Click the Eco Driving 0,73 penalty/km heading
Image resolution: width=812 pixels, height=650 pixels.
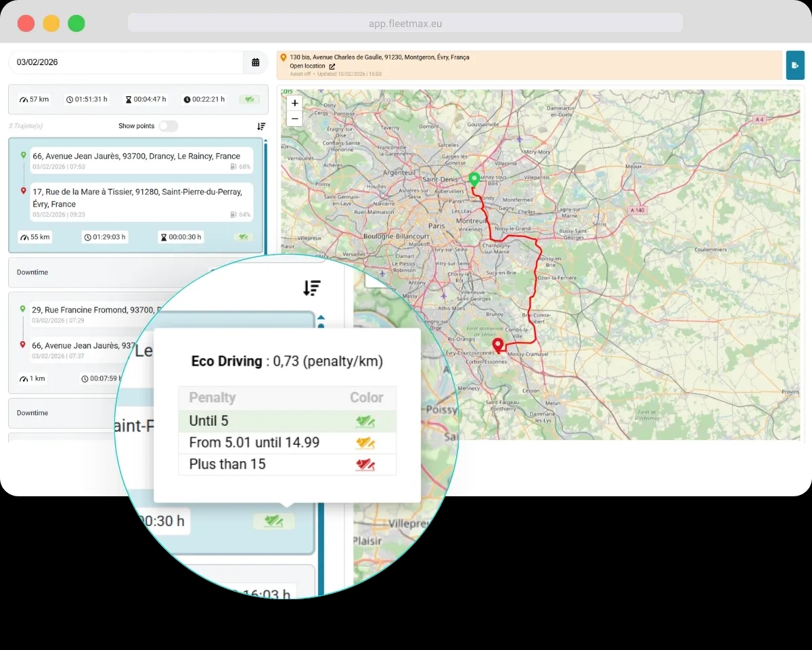[x=287, y=362]
